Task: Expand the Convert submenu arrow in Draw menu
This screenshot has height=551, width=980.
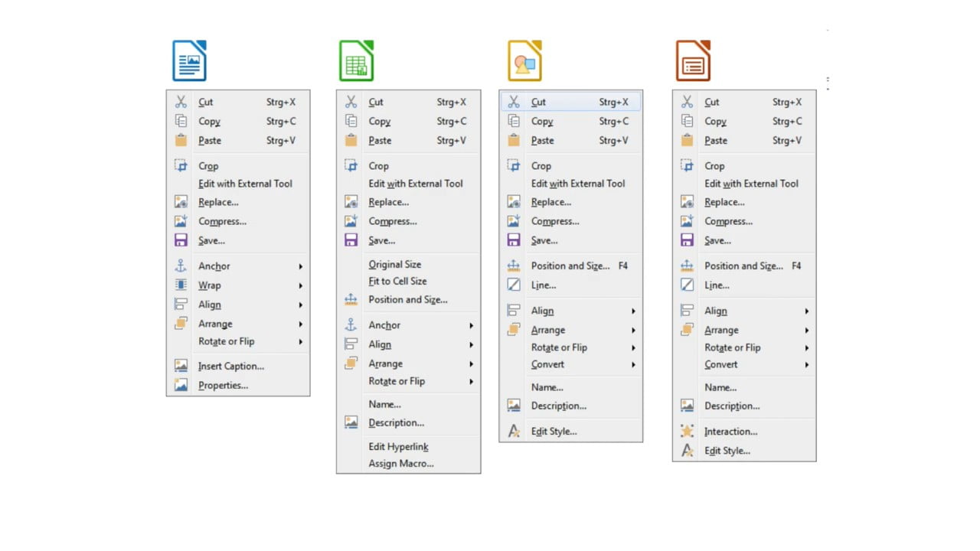Action: pos(634,365)
